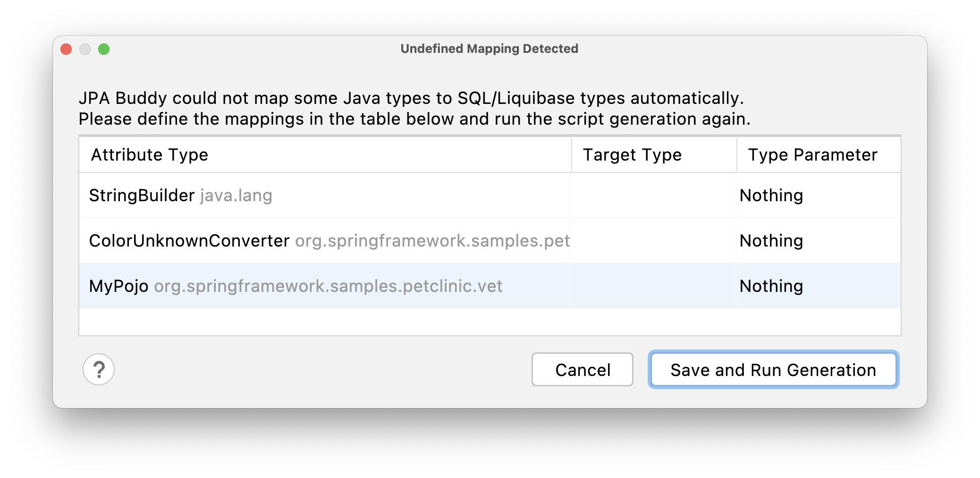This screenshot has width=980, height=478.
Task: Click the Target Type column header
Action: point(632,154)
